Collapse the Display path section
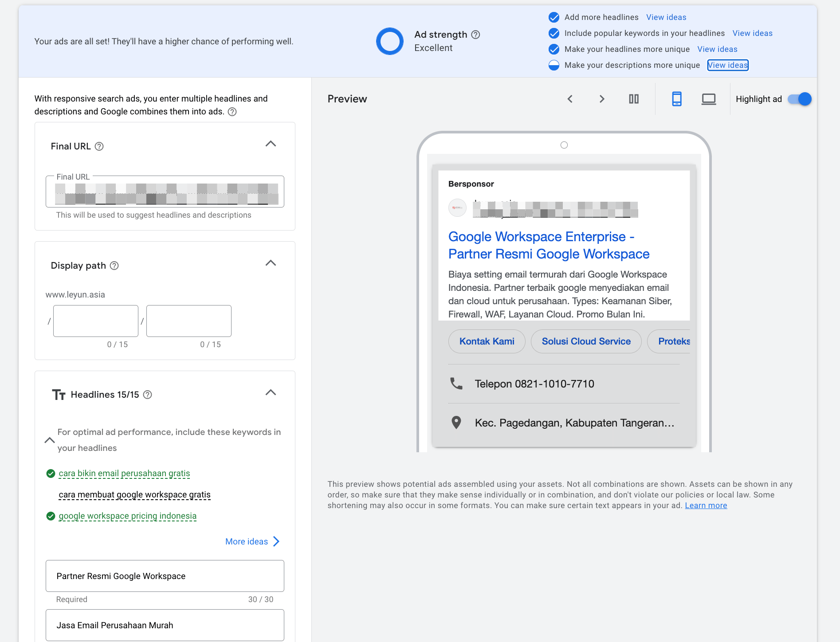 click(271, 263)
